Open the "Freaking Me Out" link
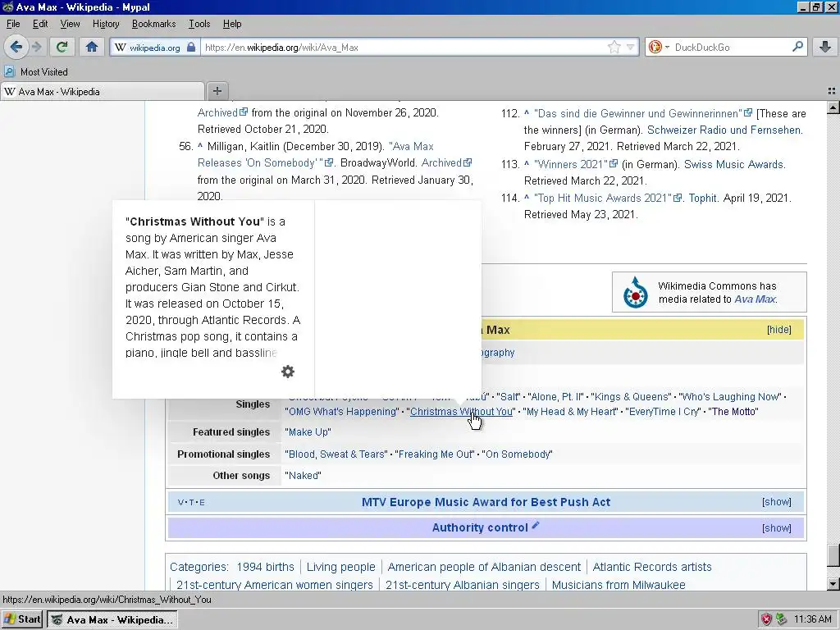The height and width of the screenshot is (630, 840). pos(436,454)
